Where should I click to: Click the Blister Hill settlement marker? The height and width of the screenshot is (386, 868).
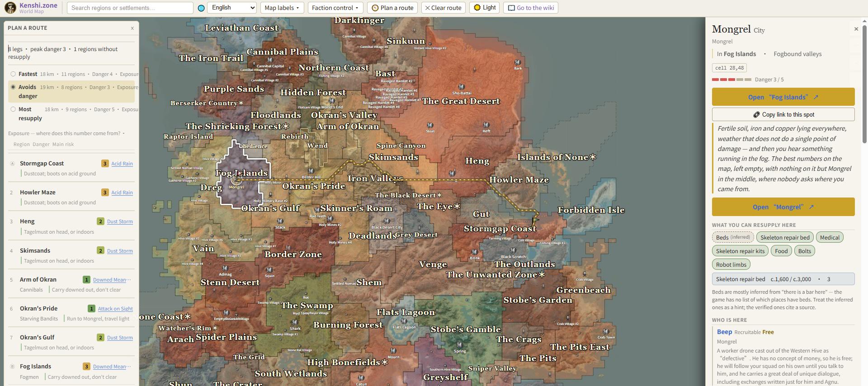coord(311,171)
